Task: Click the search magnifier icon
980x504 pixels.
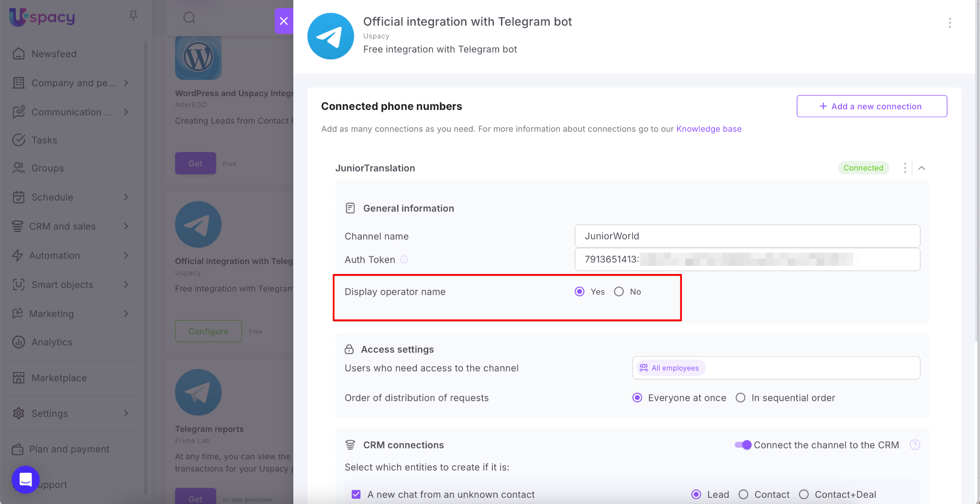Action: click(x=189, y=18)
